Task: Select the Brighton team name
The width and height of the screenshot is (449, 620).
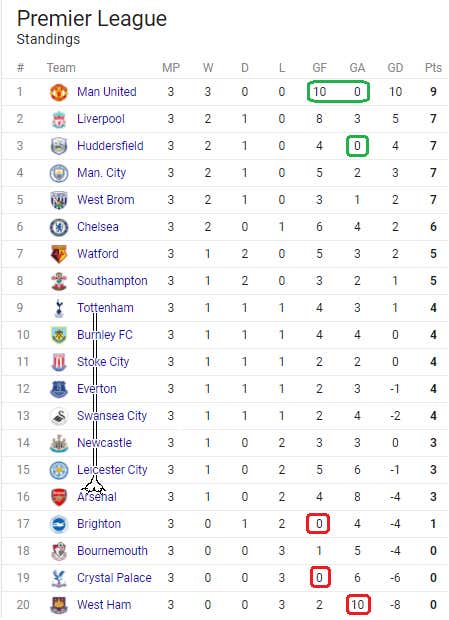Action: pos(99,524)
